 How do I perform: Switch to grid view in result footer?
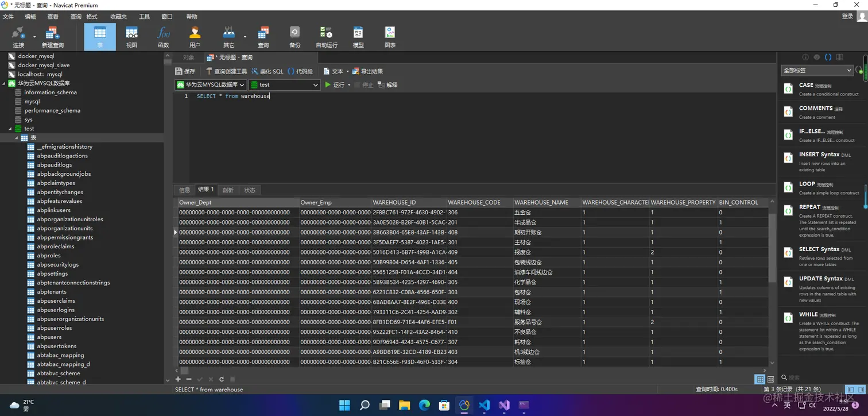tap(760, 379)
